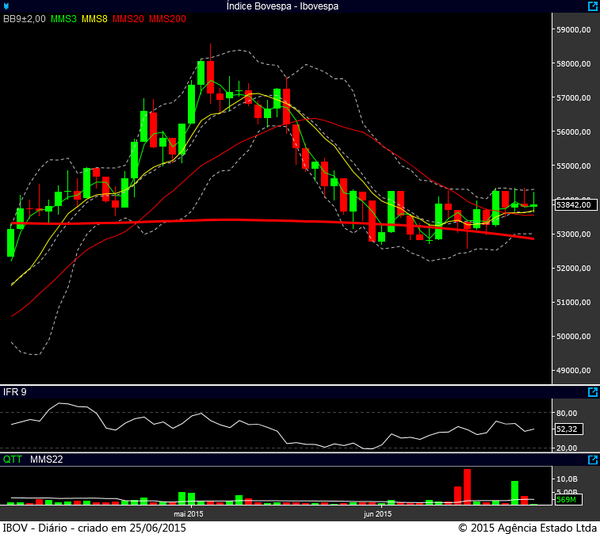Toggle the BB9±2,00 Bollinger Bands indicator label
The width and height of the screenshot is (600, 534).
pos(24,19)
